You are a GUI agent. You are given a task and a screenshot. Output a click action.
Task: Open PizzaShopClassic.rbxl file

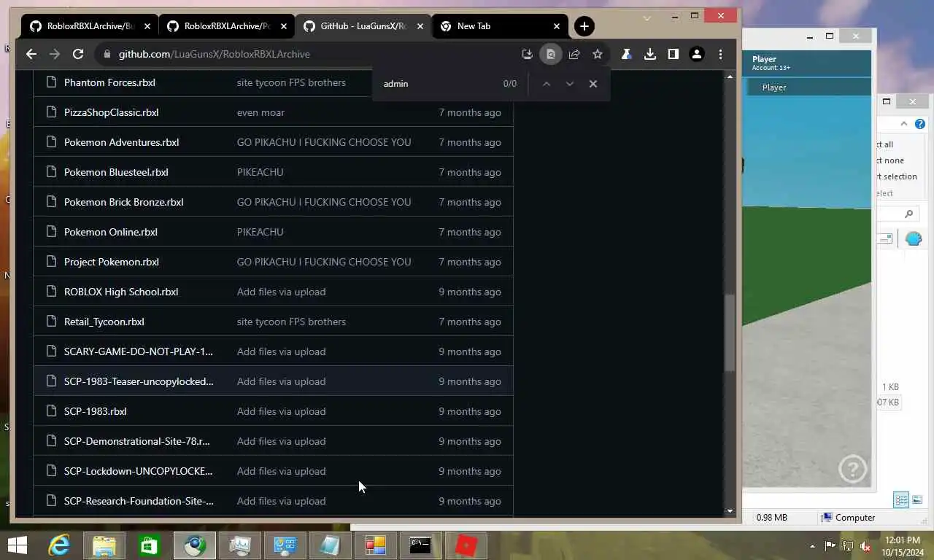pyautogui.click(x=111, y=112)
